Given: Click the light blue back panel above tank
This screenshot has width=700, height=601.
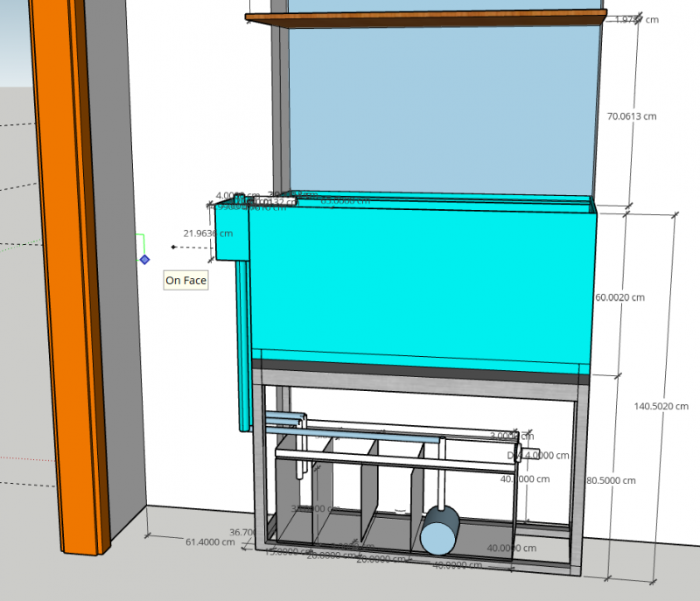Looking at the screenshot, I should pyautogui.click(x=444, y=109).
